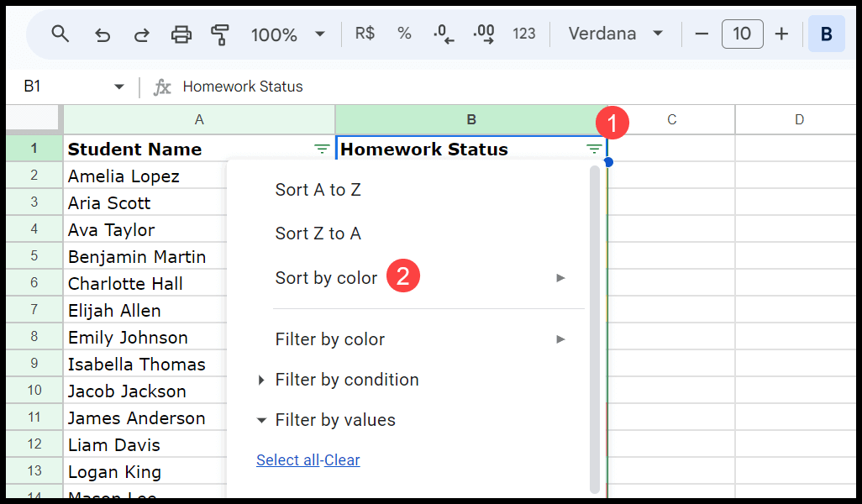Decrease decimal places
Screen dimensions: 862x504
click(444, 34)
